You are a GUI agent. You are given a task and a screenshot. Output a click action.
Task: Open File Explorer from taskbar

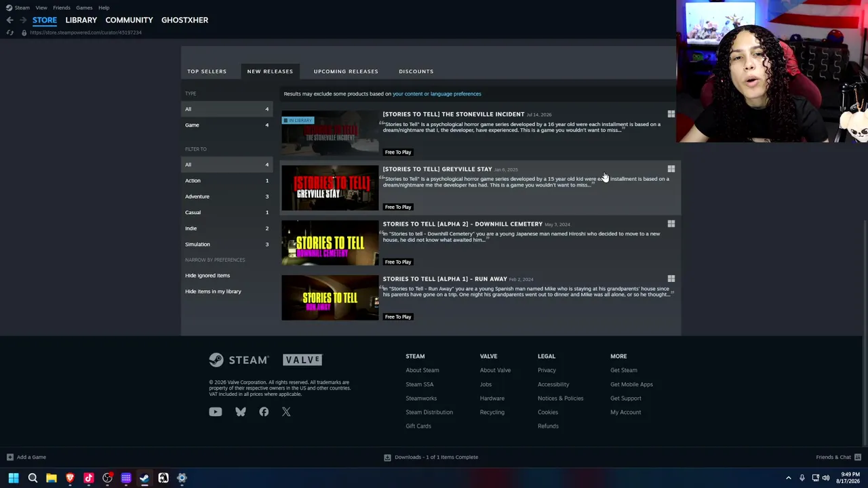pyautogui.click(x=51, y=479)
